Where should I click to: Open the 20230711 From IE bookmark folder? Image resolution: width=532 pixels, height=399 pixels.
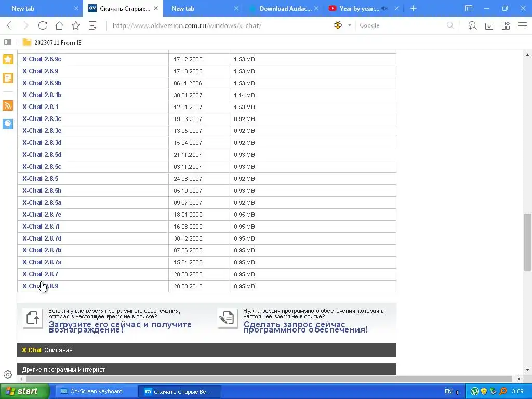point(52,43)
